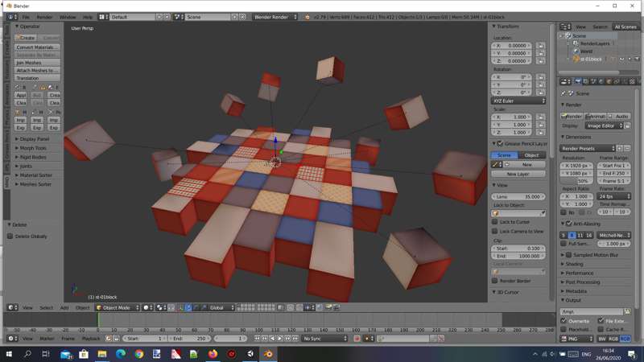Click the screen layout browse icon

[103, 17]
